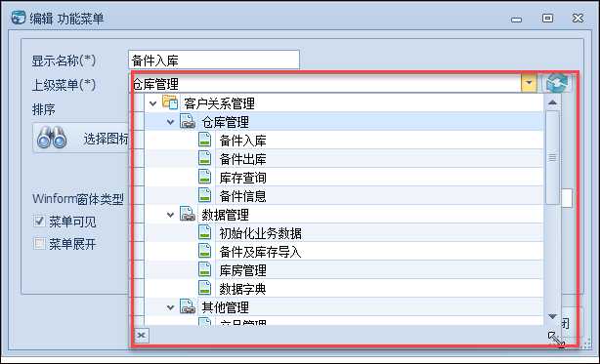600x364 pixels.
Task: Select 库房管理 tree item
Action: (243, 270)
